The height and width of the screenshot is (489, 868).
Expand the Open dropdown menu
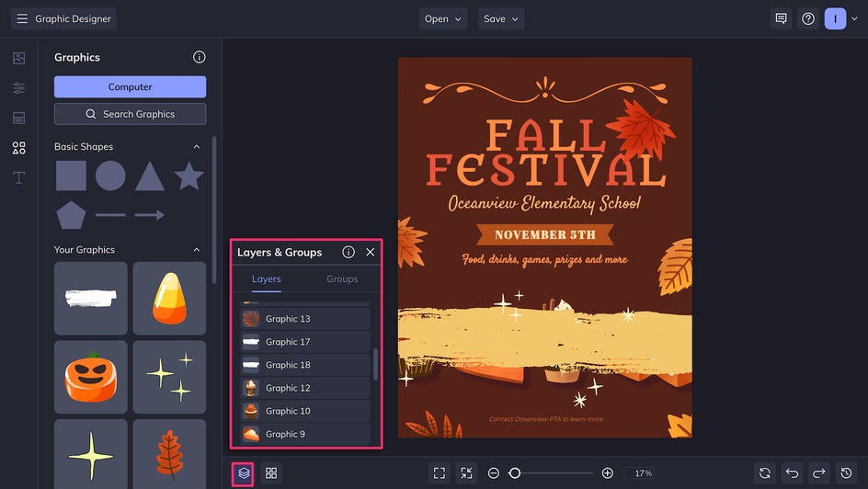(444, 18)
